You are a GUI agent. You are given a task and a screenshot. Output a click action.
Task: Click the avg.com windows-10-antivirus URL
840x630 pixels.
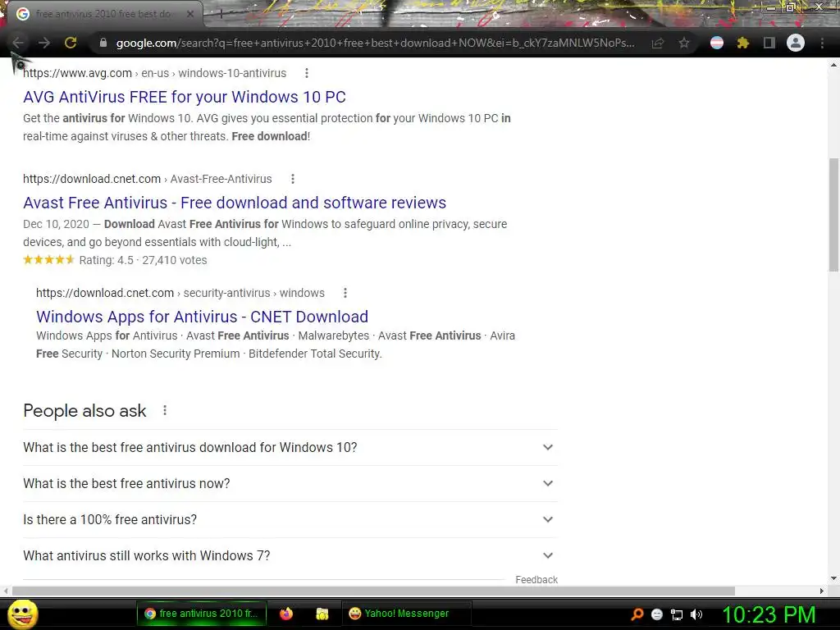coord(155,73)
